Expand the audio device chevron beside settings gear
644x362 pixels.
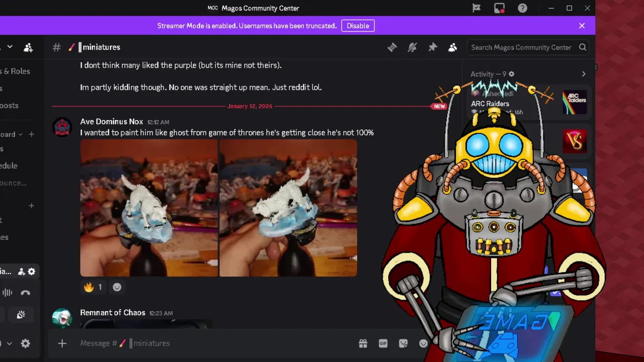[x=9, y=344]
